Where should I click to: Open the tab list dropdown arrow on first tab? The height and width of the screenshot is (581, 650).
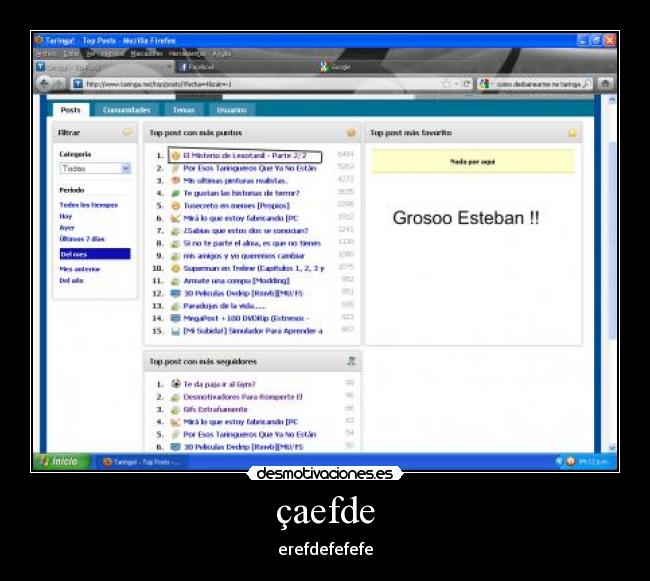[169, 66]
